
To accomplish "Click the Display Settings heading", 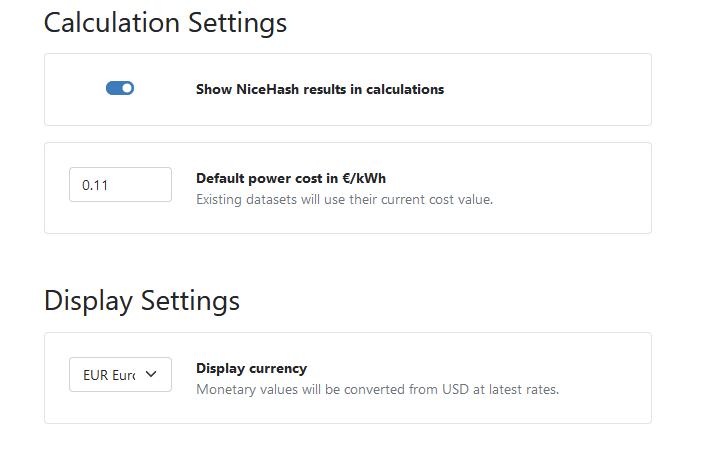I will click(142, 301).
